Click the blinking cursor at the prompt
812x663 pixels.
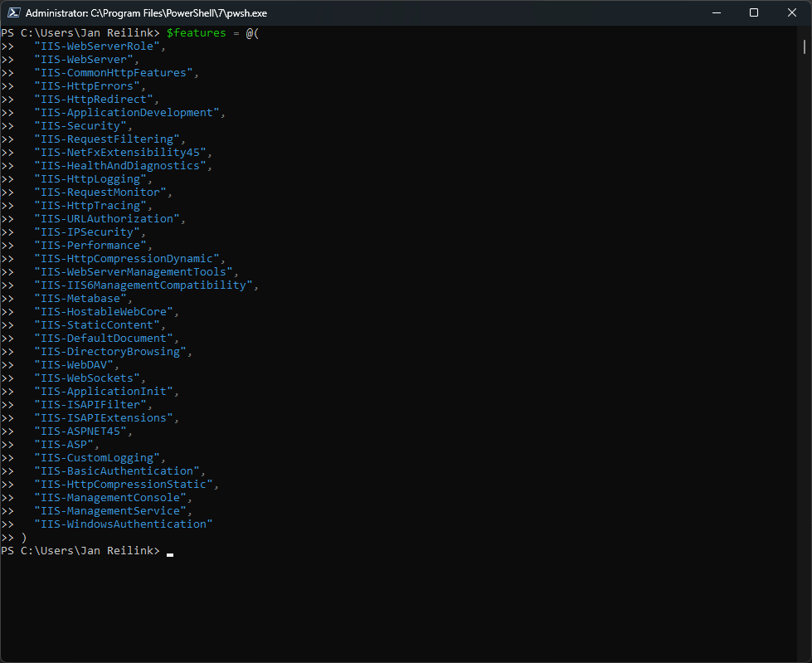170,555
